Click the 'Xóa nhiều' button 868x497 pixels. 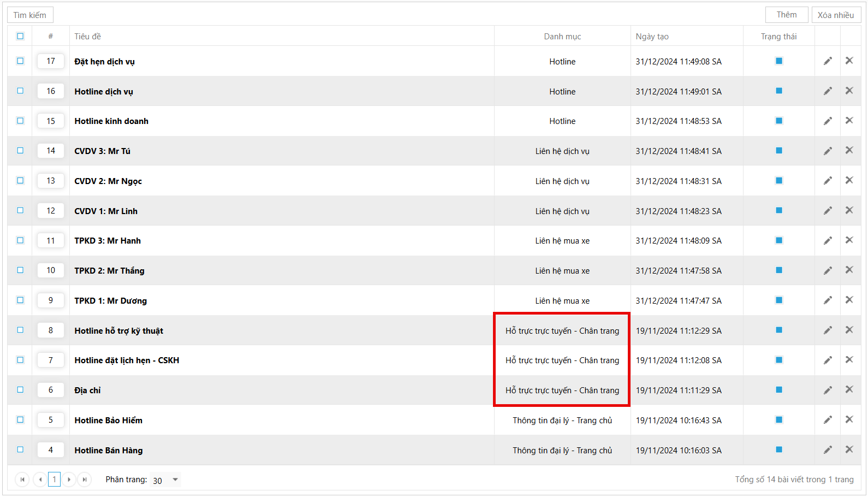835,15
